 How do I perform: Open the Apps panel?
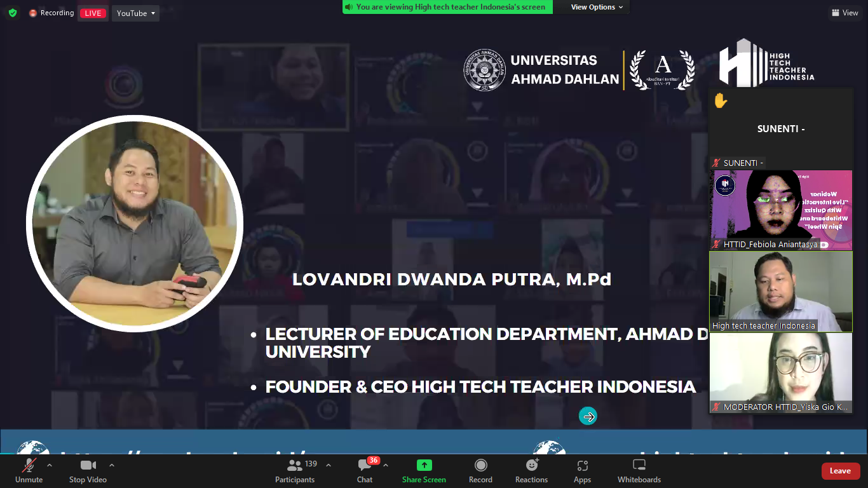pyautogui.click(x=582, y=471)
